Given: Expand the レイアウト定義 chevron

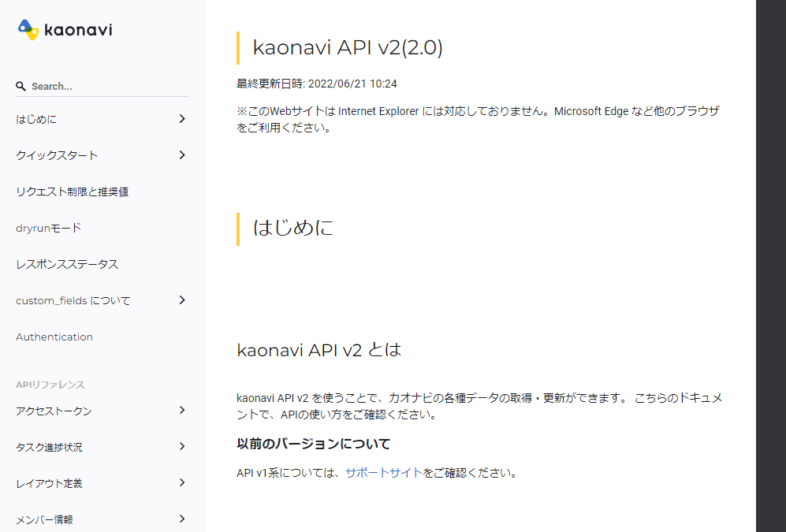Looking at the screenshot, I should [182, 482].
